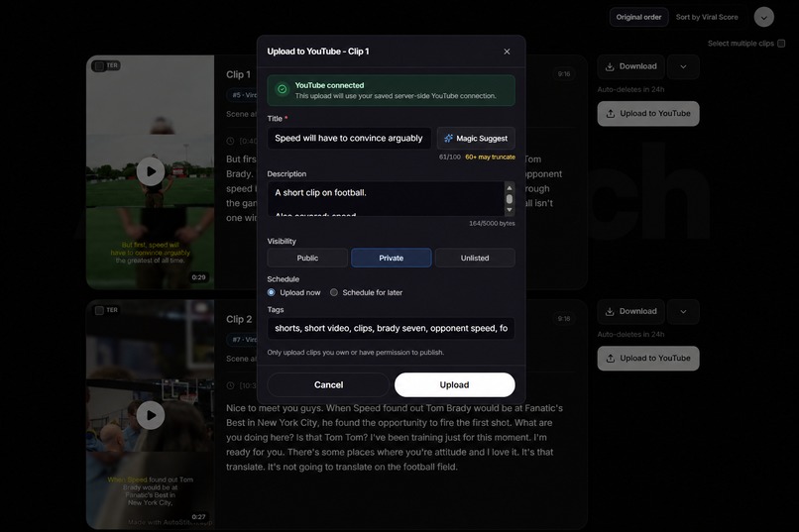
Task: Download Clip 1
Action: [630, 66]
